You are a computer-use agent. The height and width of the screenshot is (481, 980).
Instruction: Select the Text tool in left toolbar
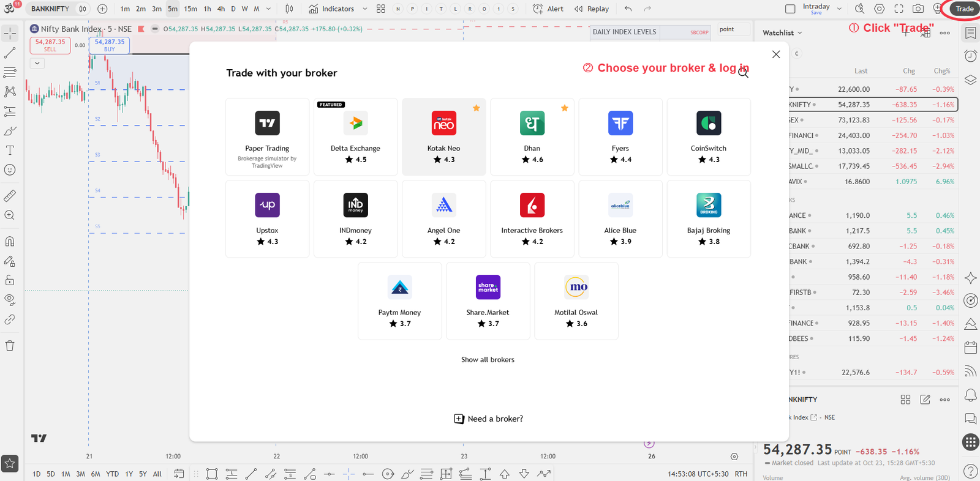(x=10, y=151)
